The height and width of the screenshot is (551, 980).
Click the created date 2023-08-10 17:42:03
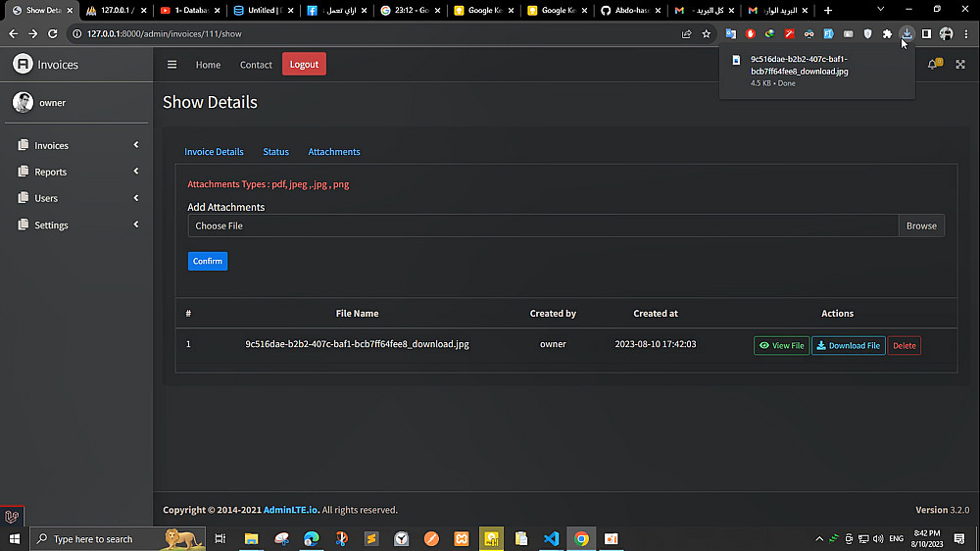tap(655, 344)
